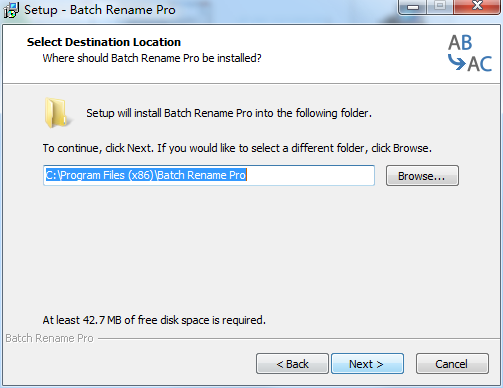Minimize the Setup window
The image size is (503, 388).
pos(413,7)
